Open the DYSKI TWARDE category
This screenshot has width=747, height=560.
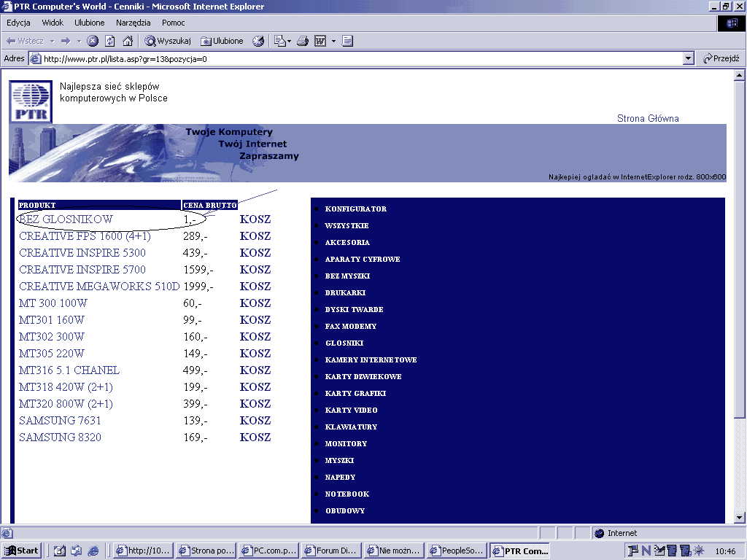click(x=354, y=309)
